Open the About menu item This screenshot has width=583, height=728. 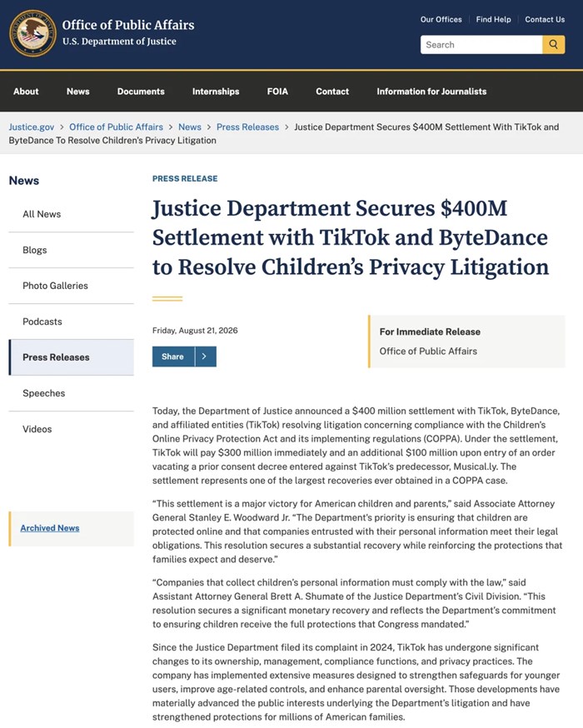pyautogui.click(x=26, y=92)
